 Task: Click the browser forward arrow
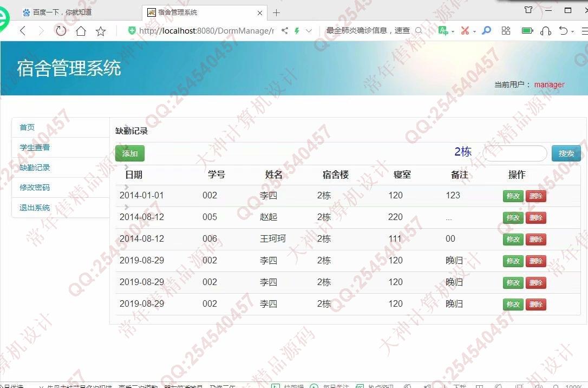(x=41, y=31)
